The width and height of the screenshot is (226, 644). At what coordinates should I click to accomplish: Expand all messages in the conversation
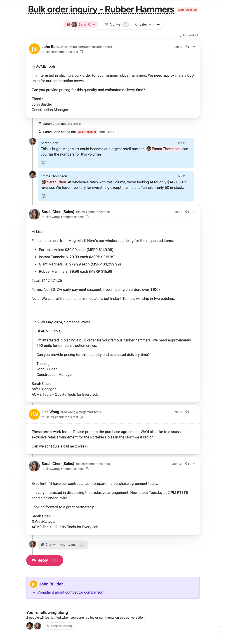click(x=188, y=35)
